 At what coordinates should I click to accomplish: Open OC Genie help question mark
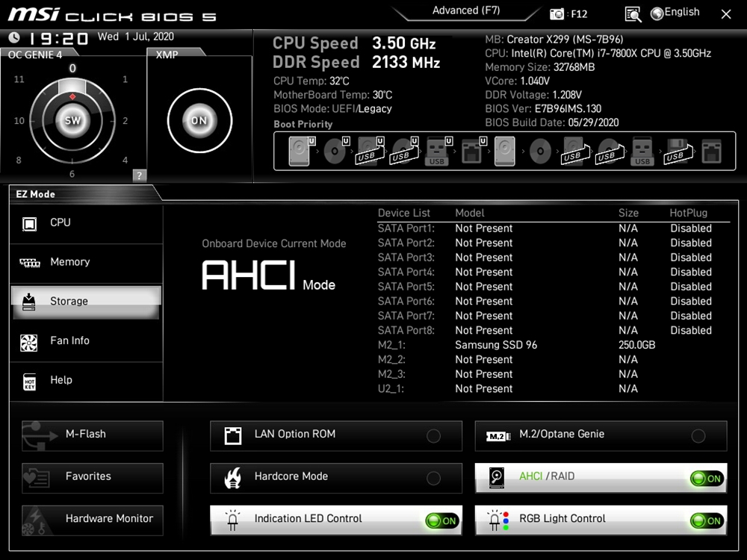pos(139,175)
